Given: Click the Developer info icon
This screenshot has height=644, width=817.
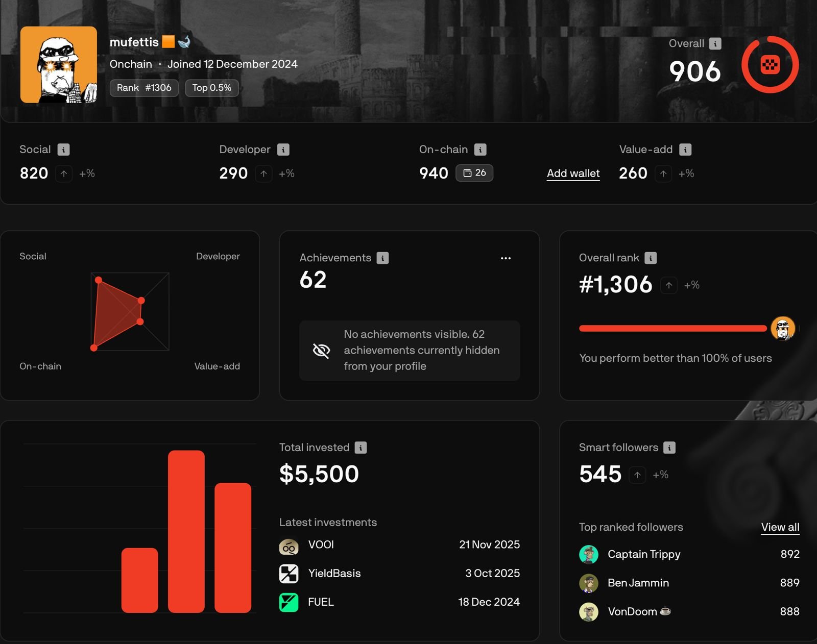Looking at the screenshot, I should pos(283,150).
